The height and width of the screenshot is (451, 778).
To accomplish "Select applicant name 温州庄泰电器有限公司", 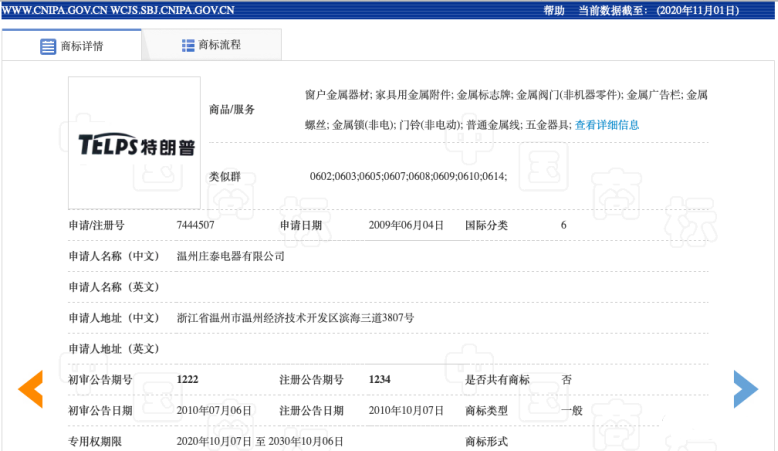I will pos(230,256).
